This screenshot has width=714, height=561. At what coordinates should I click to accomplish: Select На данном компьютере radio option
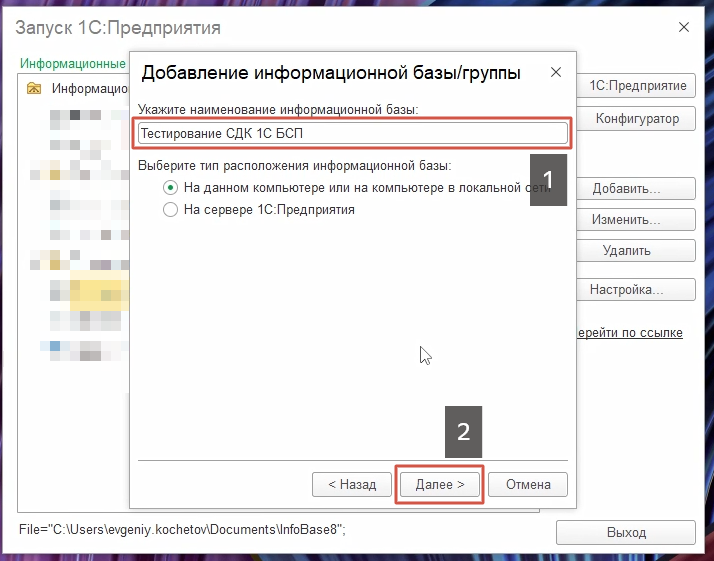point(170,188)
